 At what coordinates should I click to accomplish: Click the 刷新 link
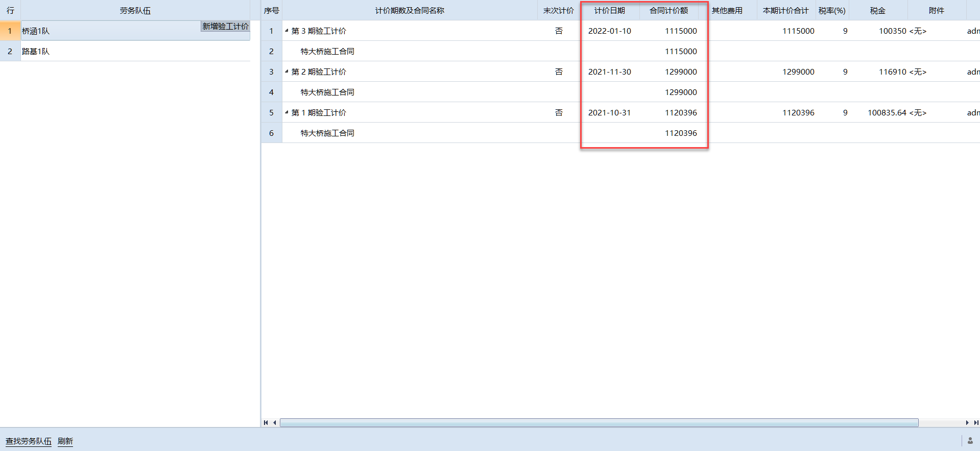point(65,441)
